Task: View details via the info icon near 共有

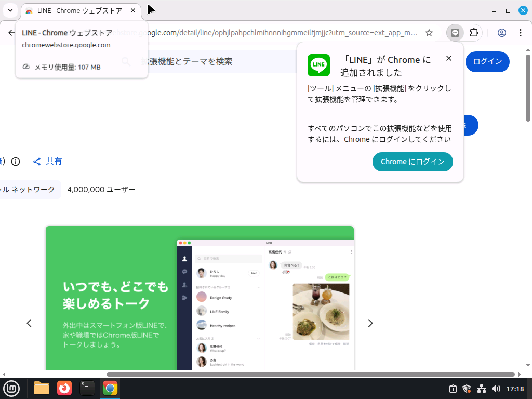Action: (x=16, y=162)
